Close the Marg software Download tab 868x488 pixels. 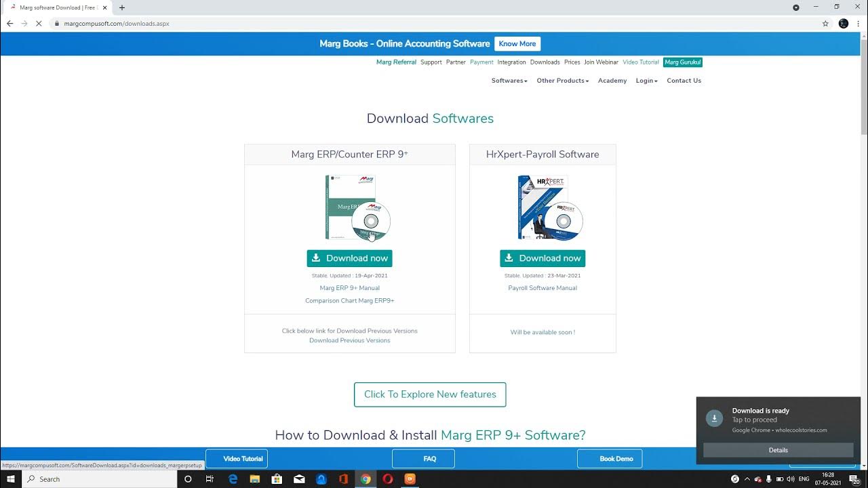pos(105,7)
